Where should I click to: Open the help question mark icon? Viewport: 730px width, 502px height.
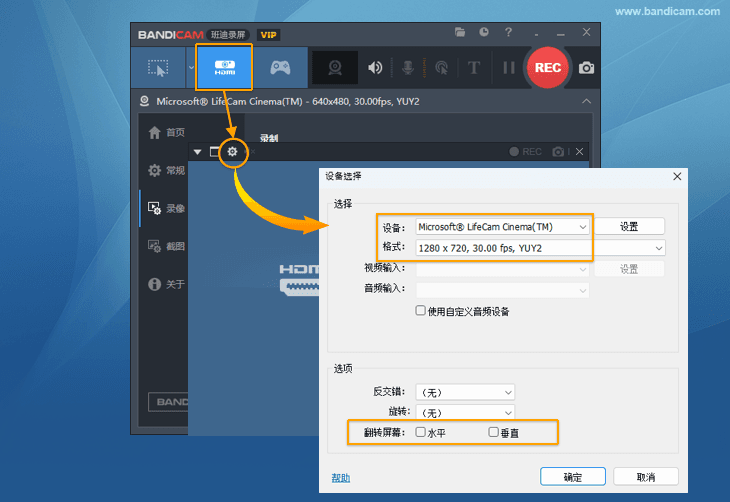click(508, 32)
